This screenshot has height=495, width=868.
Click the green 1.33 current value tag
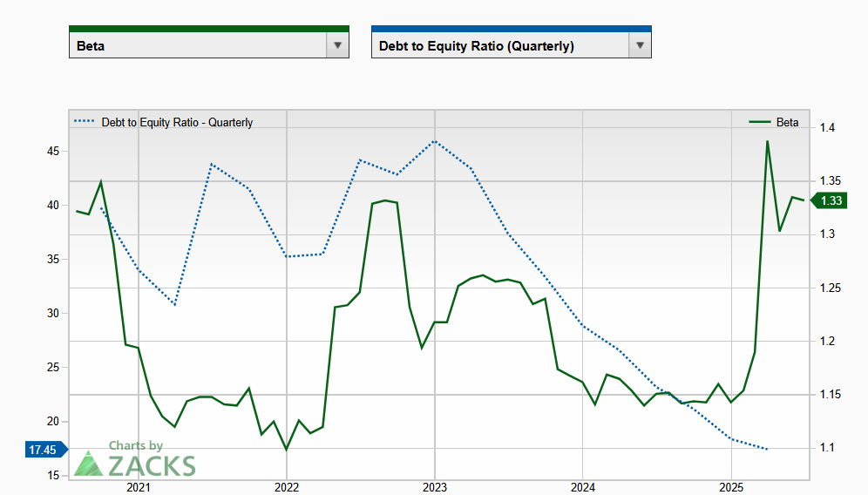(831, 201)
